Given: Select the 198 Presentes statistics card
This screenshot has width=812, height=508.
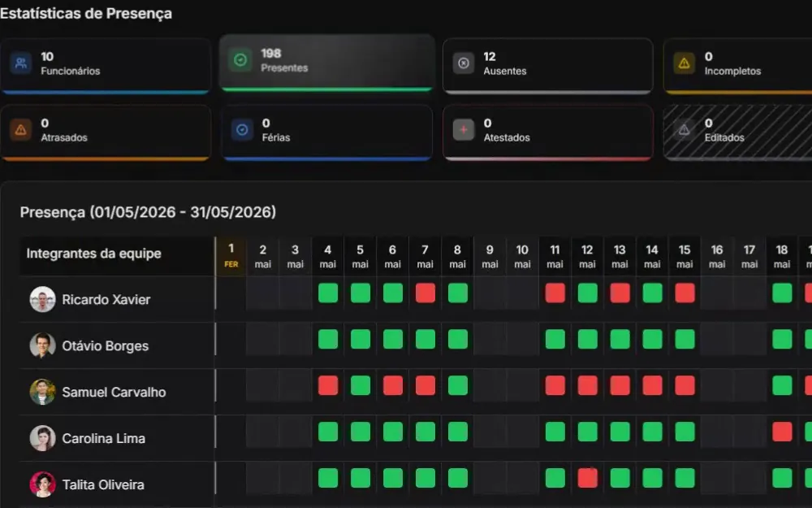Looking at the screenshot, I should pos(326,63).
